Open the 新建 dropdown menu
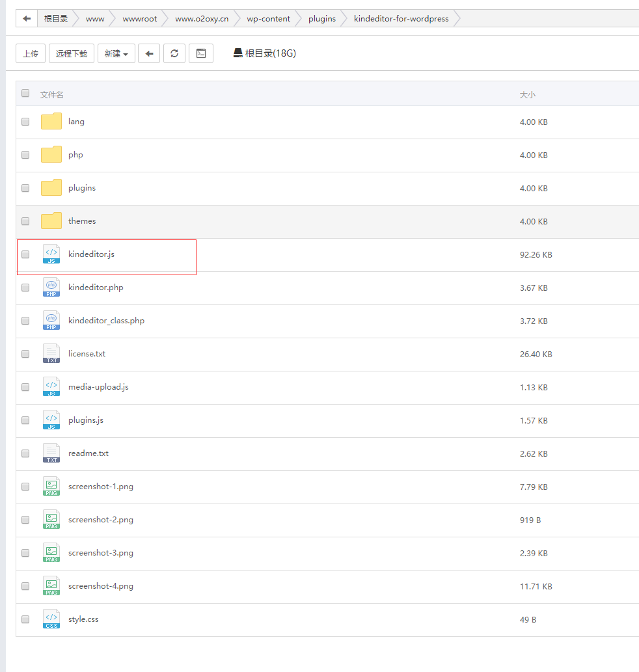This screenshot has height=672, width=639. click(x=116, y=53)
